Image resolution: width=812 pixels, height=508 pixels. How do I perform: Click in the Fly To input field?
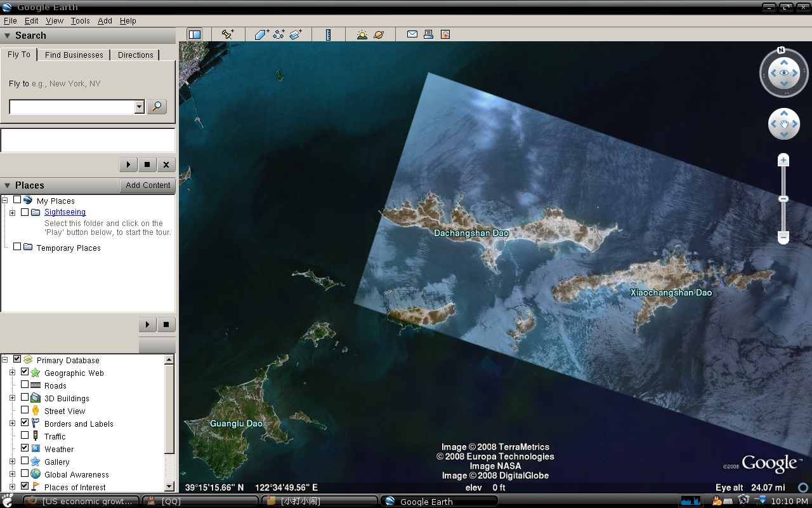coord(72,107)
